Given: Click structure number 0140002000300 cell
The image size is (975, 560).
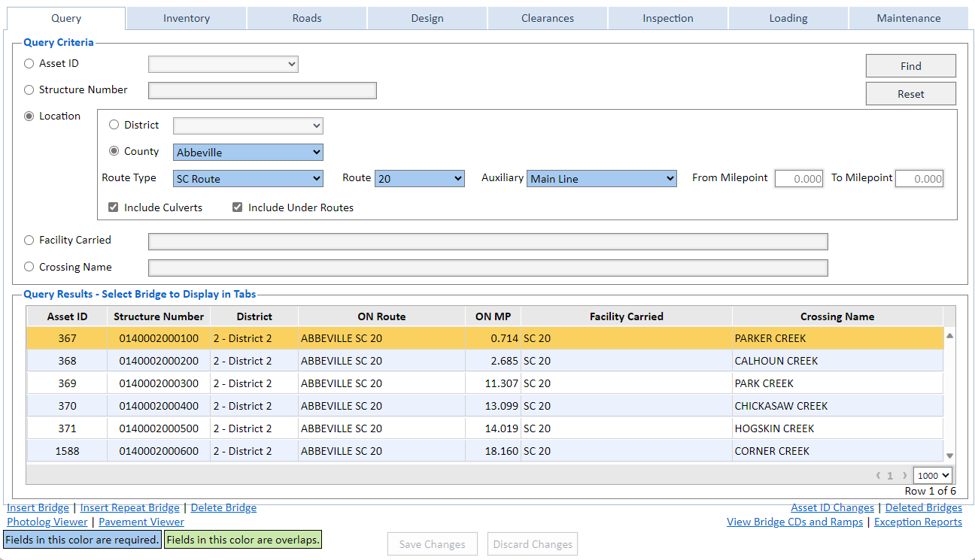Looking at the screenshot, I should 159,383.
